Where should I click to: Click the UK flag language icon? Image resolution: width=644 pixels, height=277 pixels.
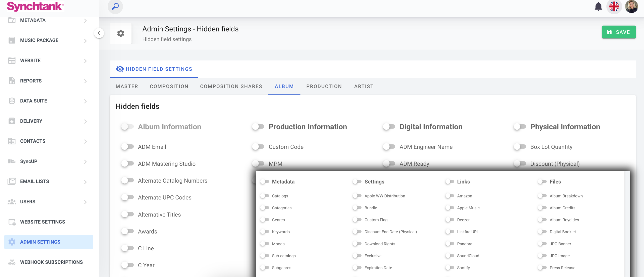pos(614,6)
